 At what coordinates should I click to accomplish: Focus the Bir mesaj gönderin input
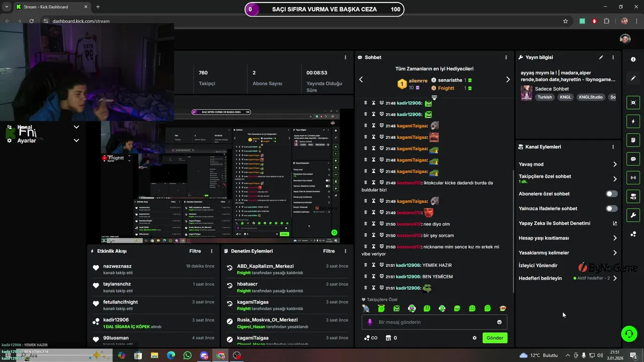click(x=434, y=322)
